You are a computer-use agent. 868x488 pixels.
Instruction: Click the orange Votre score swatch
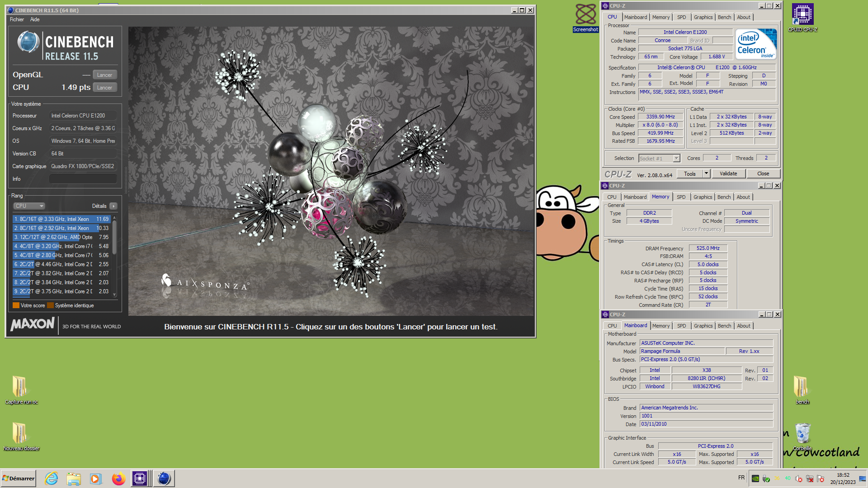click(16, 305)
